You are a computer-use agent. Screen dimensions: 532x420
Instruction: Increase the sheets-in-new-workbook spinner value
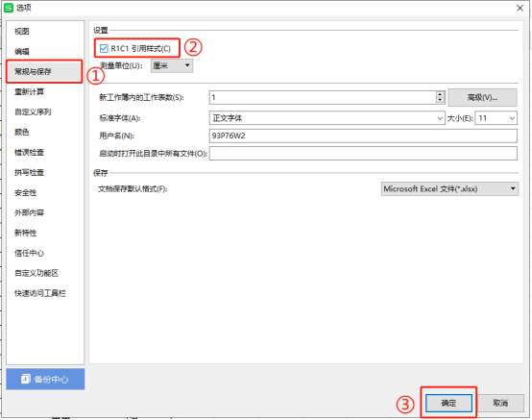440,94
